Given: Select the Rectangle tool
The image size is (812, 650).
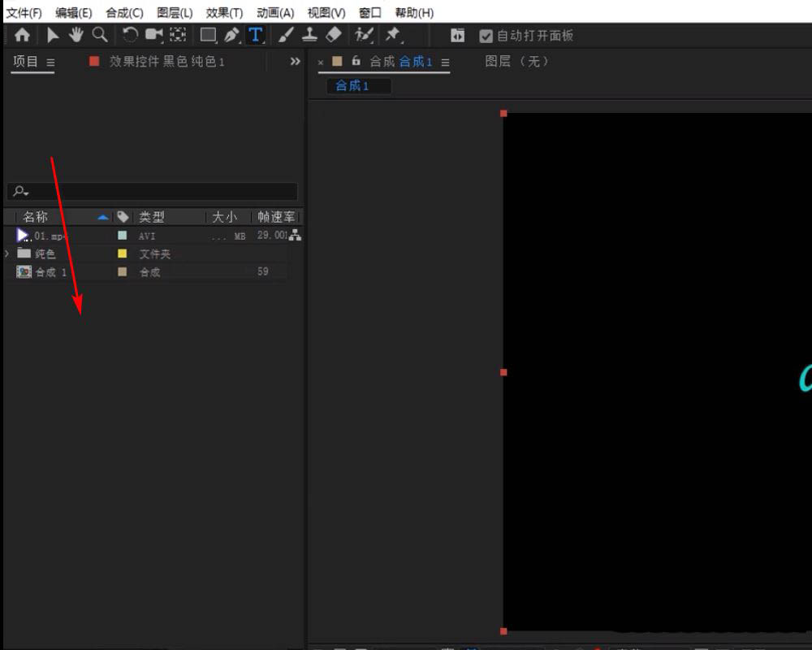Looking at the screenshot, I should tap(207, 34).
